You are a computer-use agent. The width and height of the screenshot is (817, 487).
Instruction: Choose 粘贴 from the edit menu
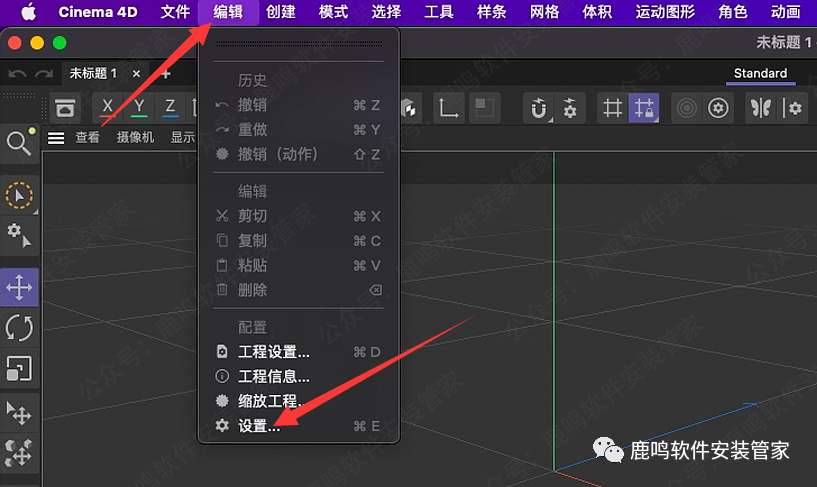[299, 266]
